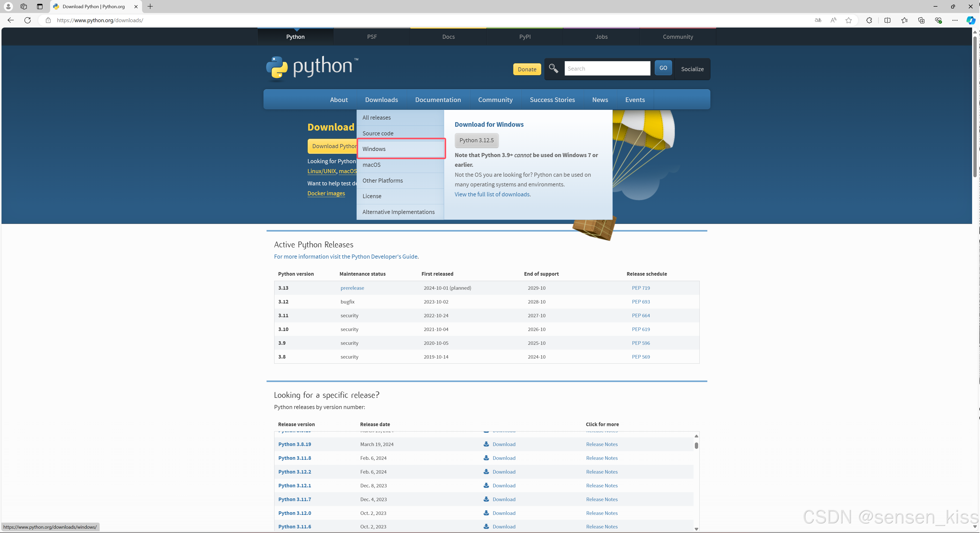Add page to favorites star icon
This screenshot has width=980, height=533.
click(848, 20)
